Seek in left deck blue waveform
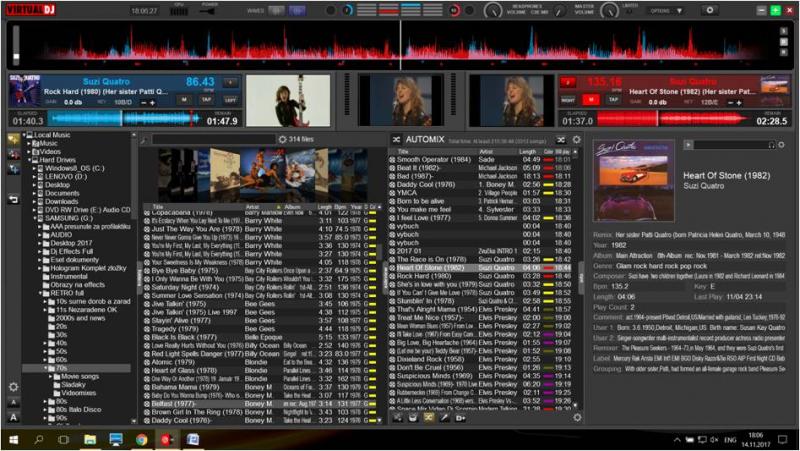Screen dimensions: 800x451 pos(124,119)
